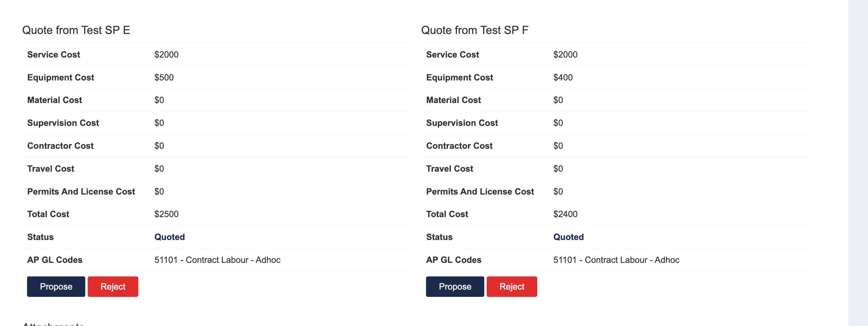
Task: Click Test SP F's $2000 service cost
Action: click(565, 54)
